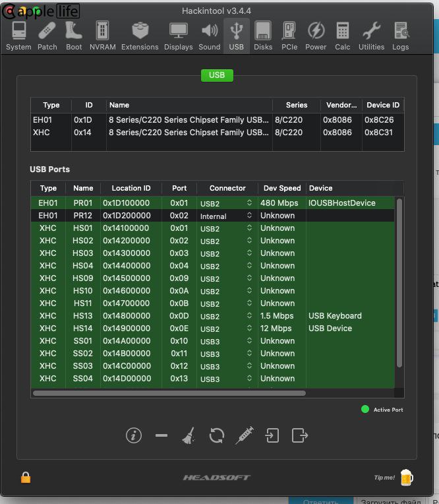This screenshot has width=439, height=504.
Task: Click the syringe inject icon
Action: click(245, 435)
